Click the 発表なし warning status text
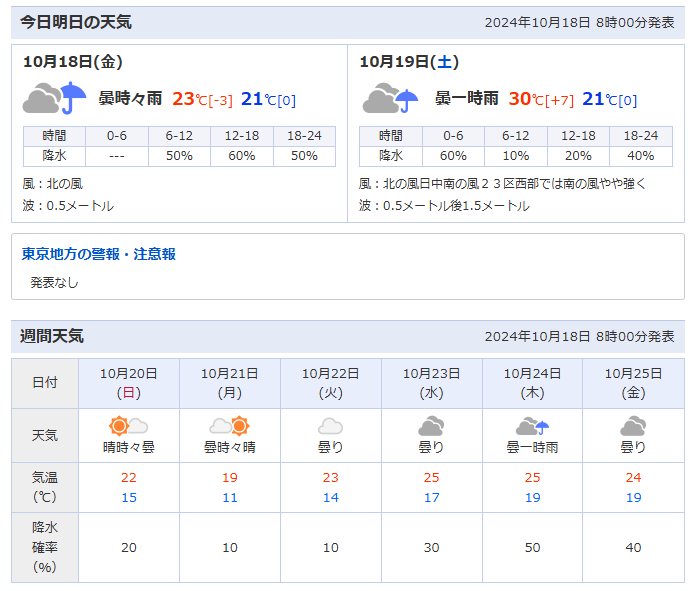694x591 pixels. click(x=54, y=282)
